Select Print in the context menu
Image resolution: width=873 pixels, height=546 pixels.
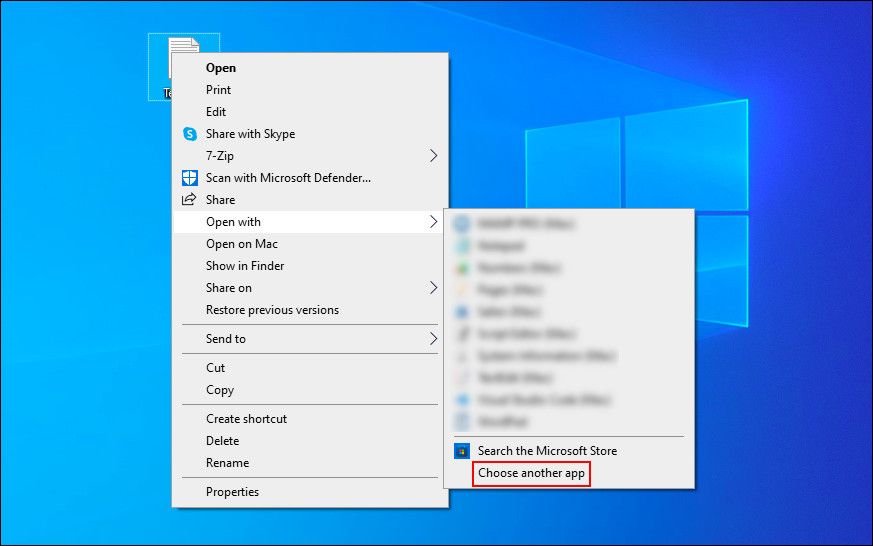(310, 90)
